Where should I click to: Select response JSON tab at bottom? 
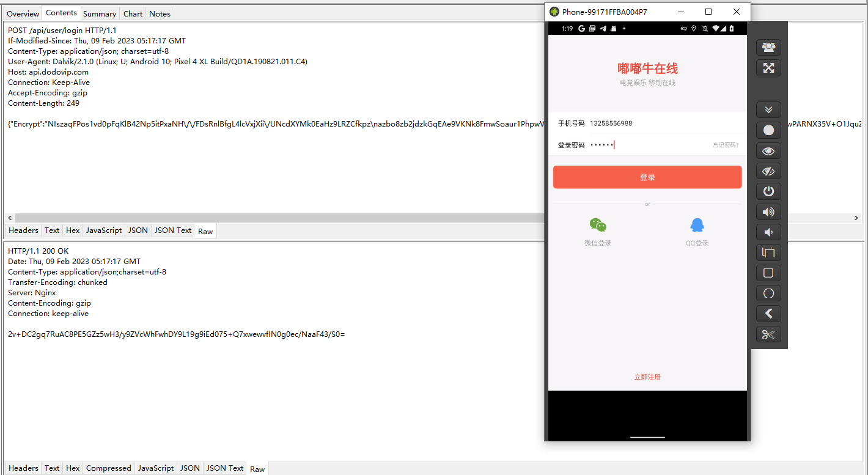(x=190, y=468)
